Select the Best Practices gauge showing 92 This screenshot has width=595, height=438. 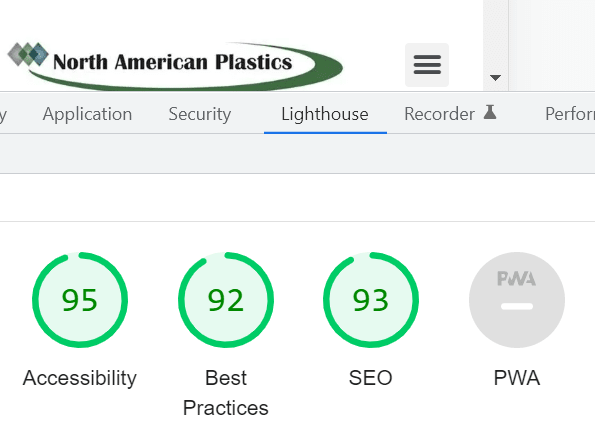point(226,300)
